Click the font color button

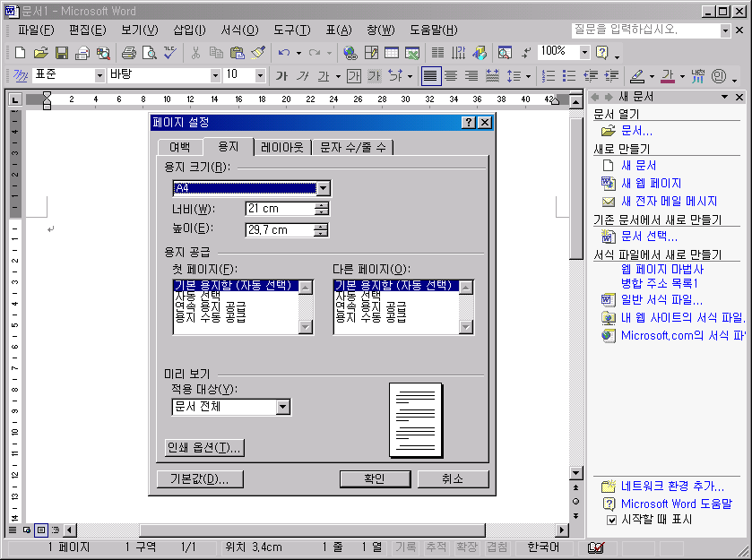click(668, 76)
